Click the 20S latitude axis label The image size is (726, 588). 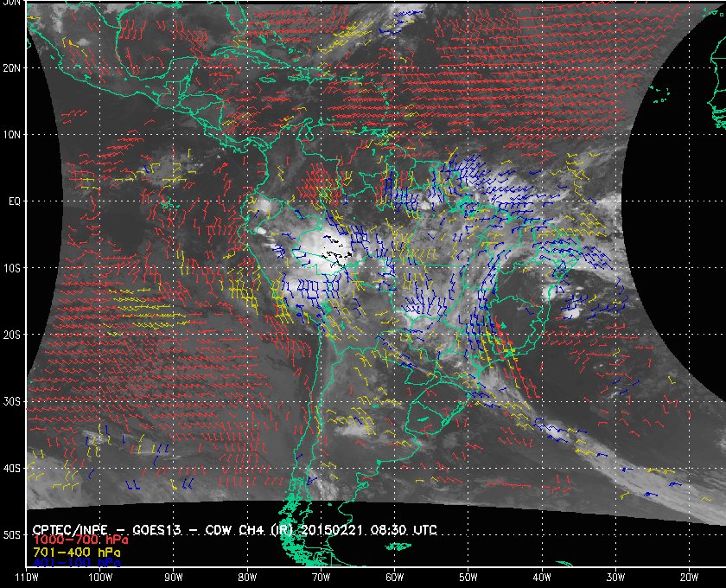11,335
